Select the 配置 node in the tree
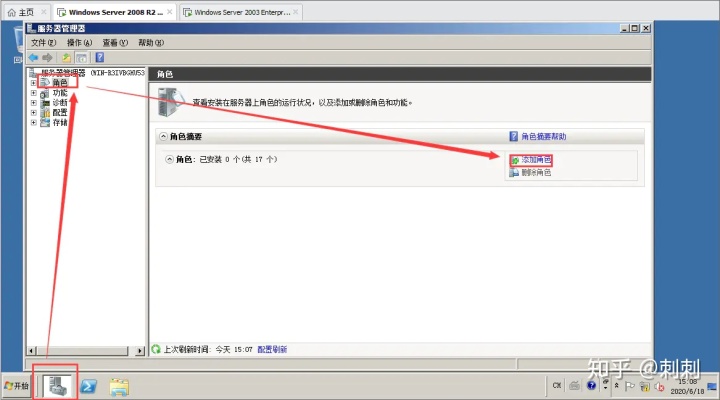The width and height of the screenshot is (720, 400). pyautogui.click(x=60, y=113)
